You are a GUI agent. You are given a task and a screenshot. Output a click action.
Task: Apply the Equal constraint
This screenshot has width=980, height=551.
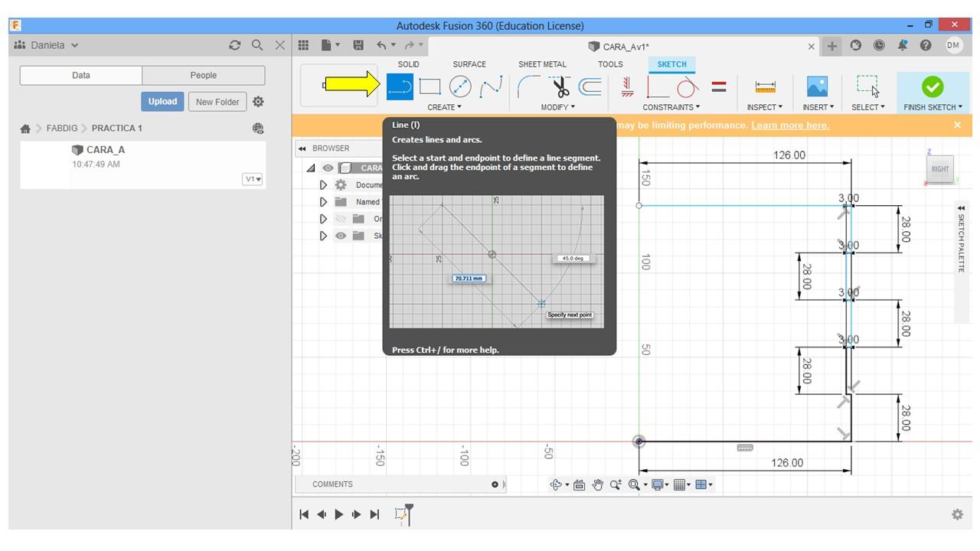719,86
